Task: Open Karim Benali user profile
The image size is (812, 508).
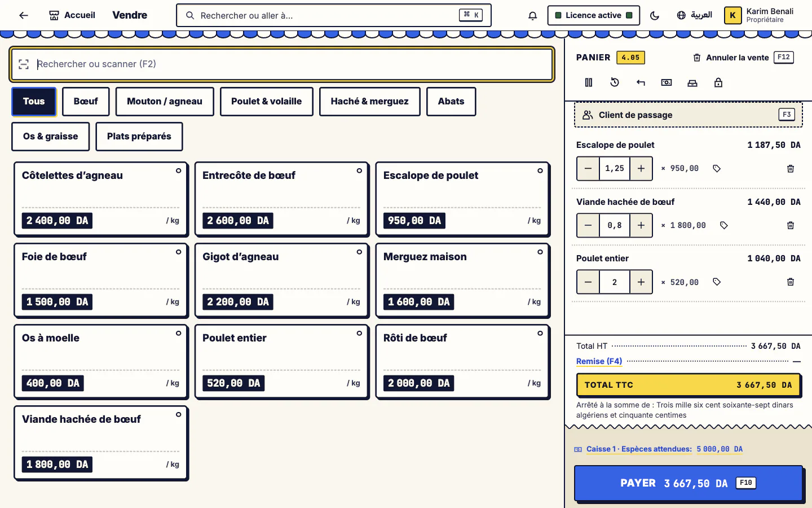Action: click(x=759, y=15)
